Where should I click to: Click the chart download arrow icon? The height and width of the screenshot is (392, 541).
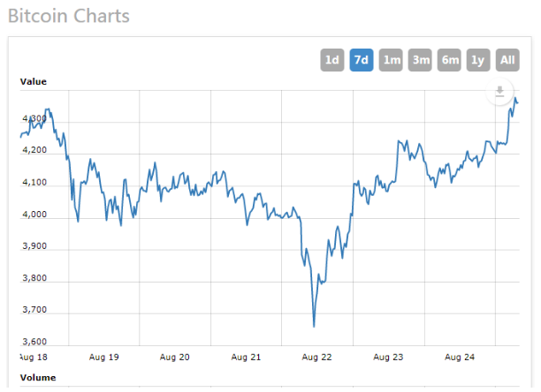point(499,91)
